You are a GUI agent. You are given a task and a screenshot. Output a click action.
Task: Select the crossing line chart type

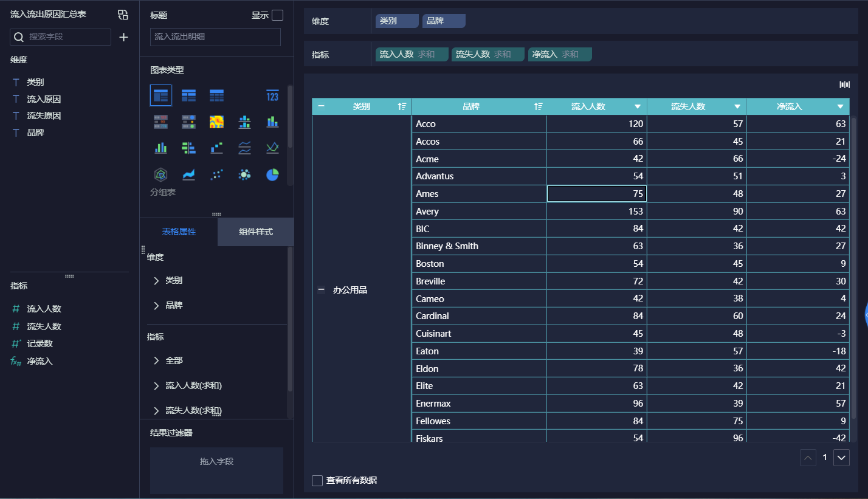[x=272, y=148]
